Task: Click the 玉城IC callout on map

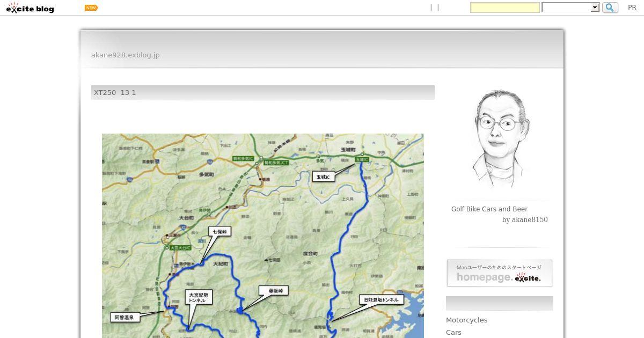Action: point(323,177)
